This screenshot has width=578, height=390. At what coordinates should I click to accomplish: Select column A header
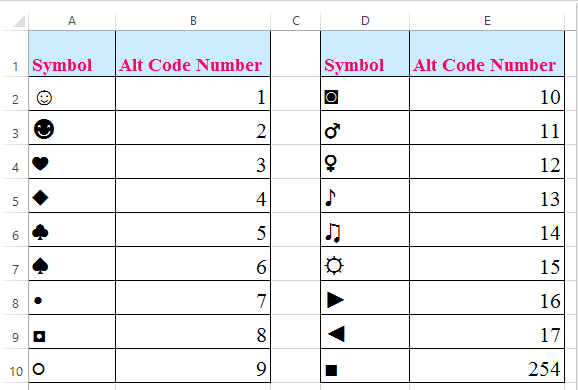point(72,21)
